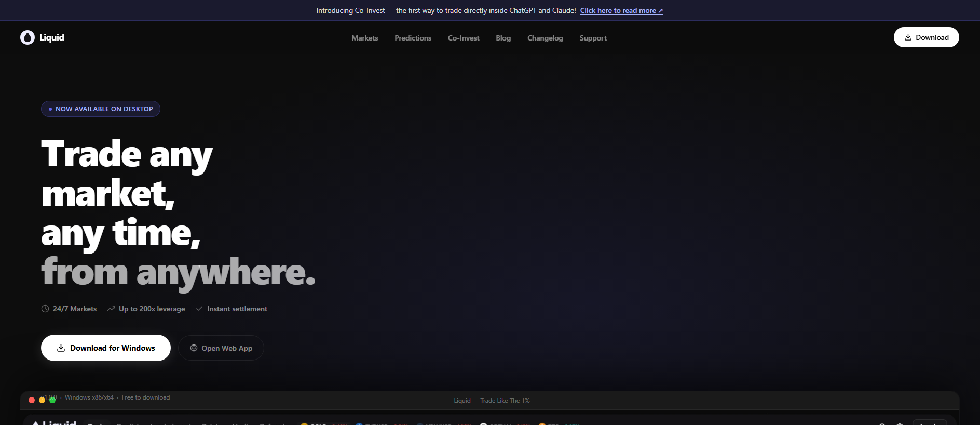980x425 pixels.
Task: Click the download icon in Download for Windows
Action: 61,348
